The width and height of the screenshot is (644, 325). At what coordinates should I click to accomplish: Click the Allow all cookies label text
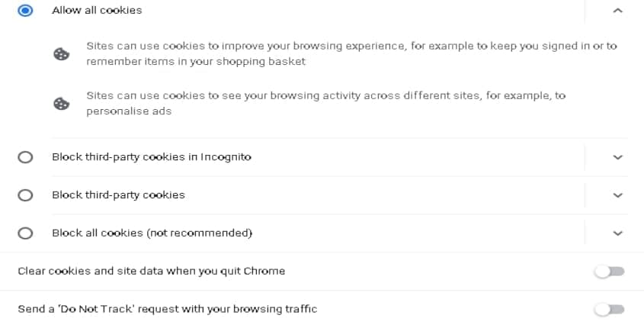97,10
